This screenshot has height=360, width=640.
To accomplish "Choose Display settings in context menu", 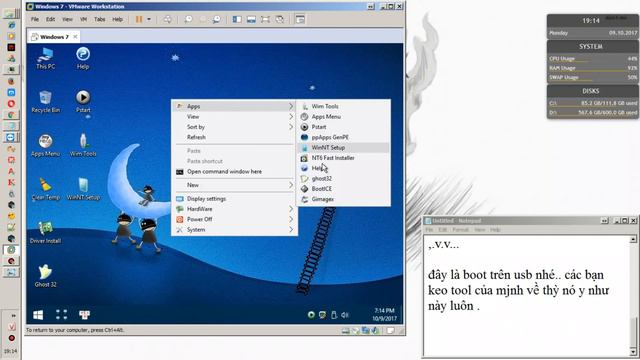I will tap(234, 199).
